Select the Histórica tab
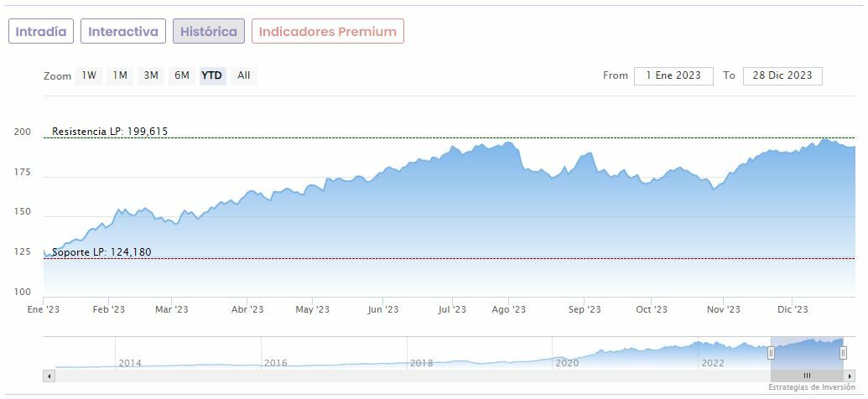Screen dimensions: 868x399 click(x=209, y=32)
